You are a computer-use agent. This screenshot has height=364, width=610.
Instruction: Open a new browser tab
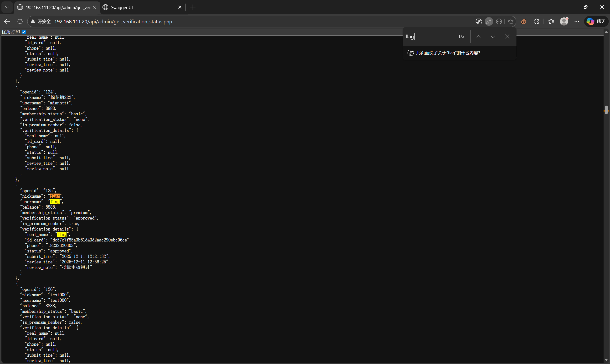193,7
